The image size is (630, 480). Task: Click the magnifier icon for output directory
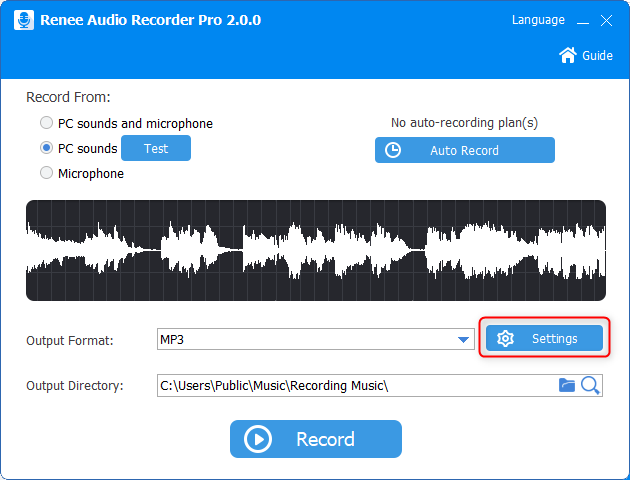point(590,385)
